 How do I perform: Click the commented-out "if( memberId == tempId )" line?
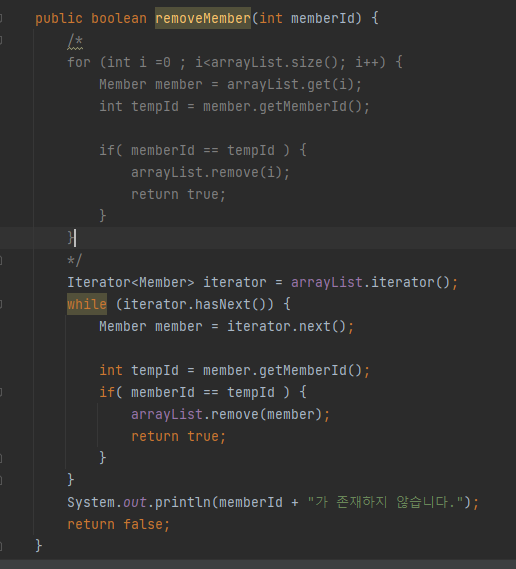click(203, 150)
